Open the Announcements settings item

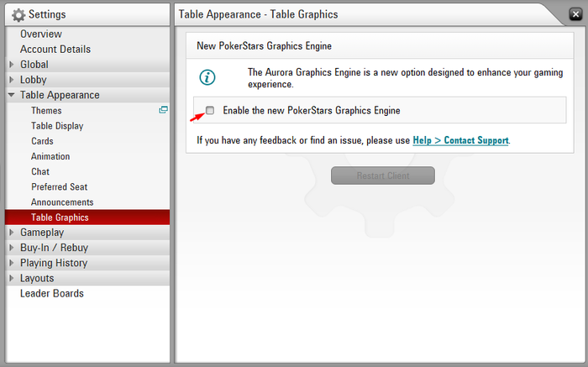point(62,202)
